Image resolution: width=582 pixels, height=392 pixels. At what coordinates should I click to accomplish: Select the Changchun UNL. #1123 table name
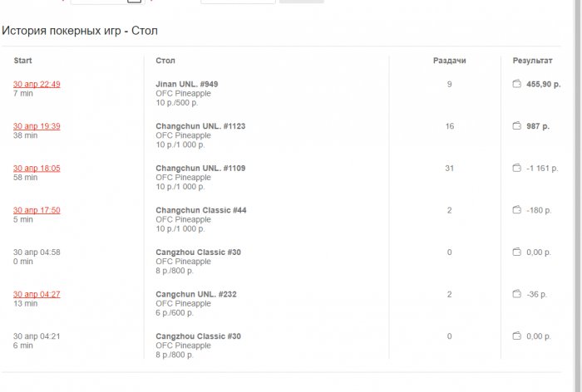point(200,126)
